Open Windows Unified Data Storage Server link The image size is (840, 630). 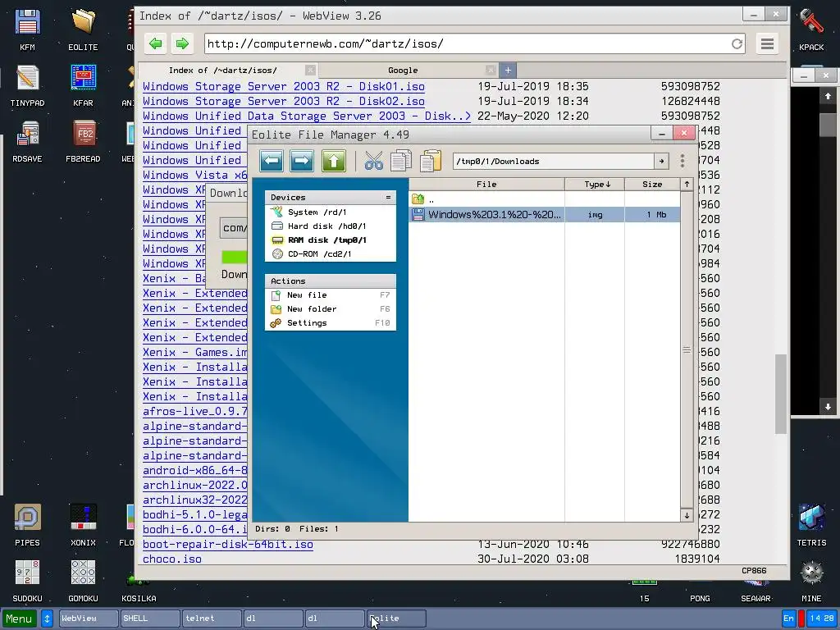coord(307,116)
